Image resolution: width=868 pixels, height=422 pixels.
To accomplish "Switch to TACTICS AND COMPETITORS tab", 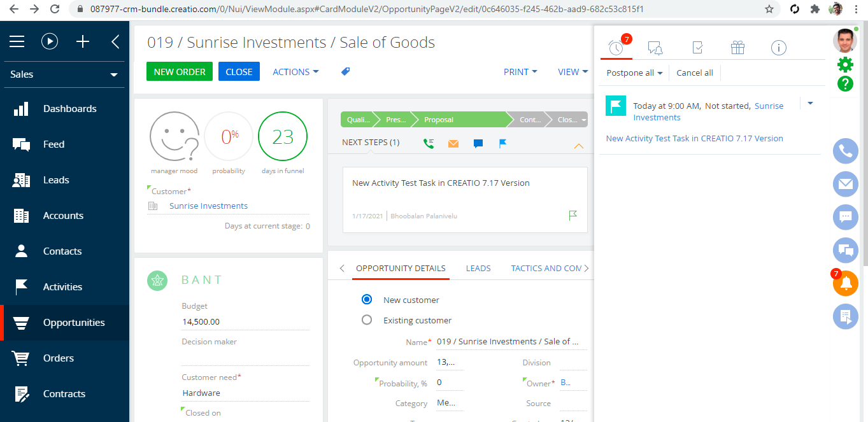I will (546, 269).
